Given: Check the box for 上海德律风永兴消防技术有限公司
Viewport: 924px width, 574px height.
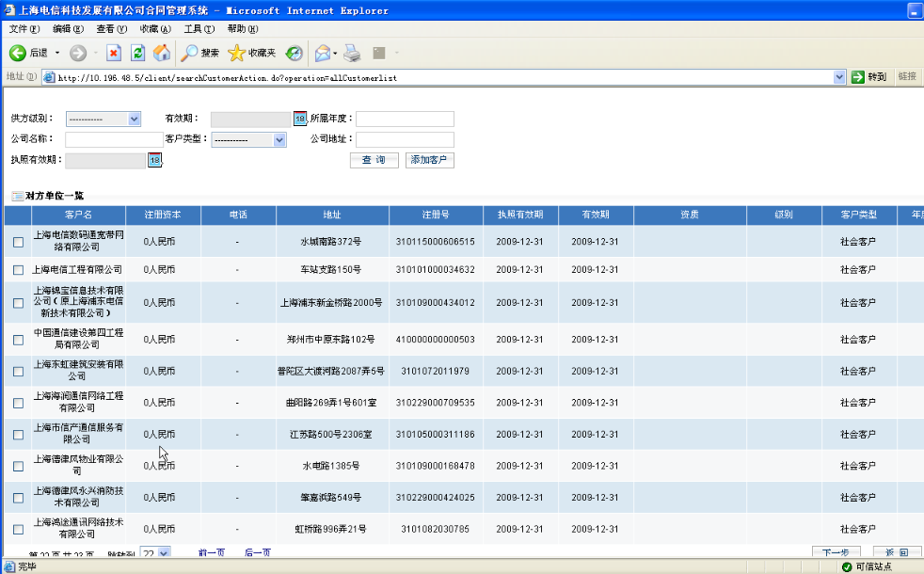Looking at the screenshot, I should 18,498.
